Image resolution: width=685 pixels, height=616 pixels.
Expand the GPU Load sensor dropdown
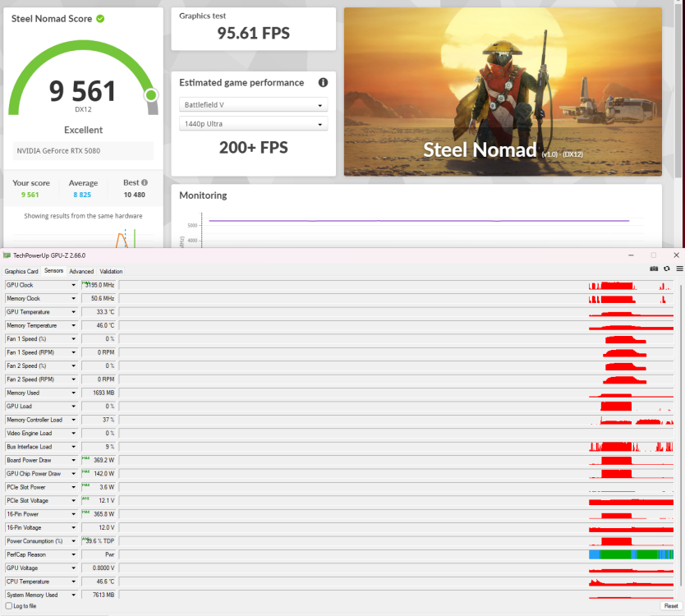coord(73,407)
